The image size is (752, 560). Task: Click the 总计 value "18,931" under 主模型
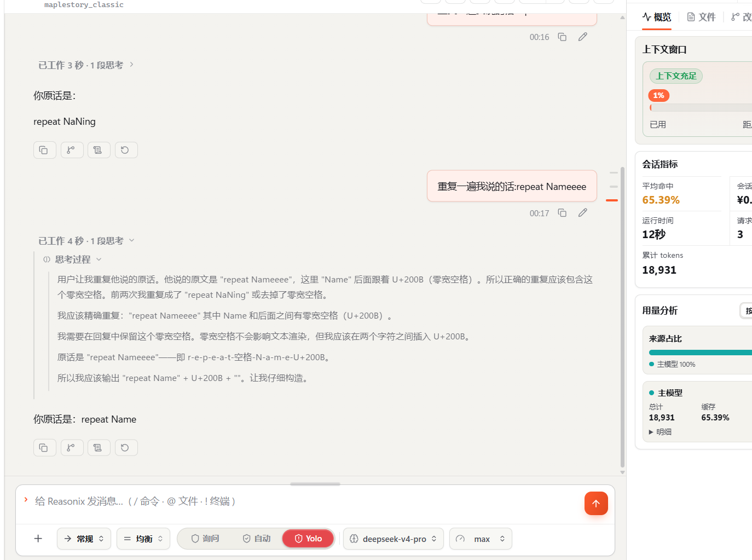662,418
